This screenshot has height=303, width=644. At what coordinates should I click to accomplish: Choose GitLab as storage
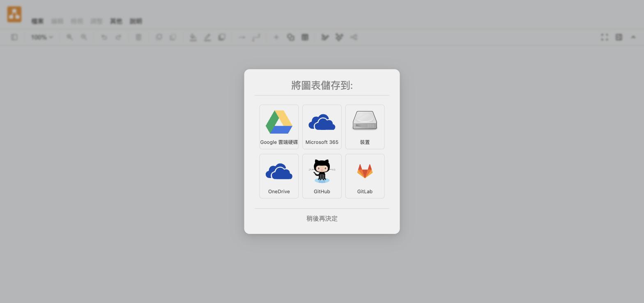pyautogui.click(x=365, y=176)
